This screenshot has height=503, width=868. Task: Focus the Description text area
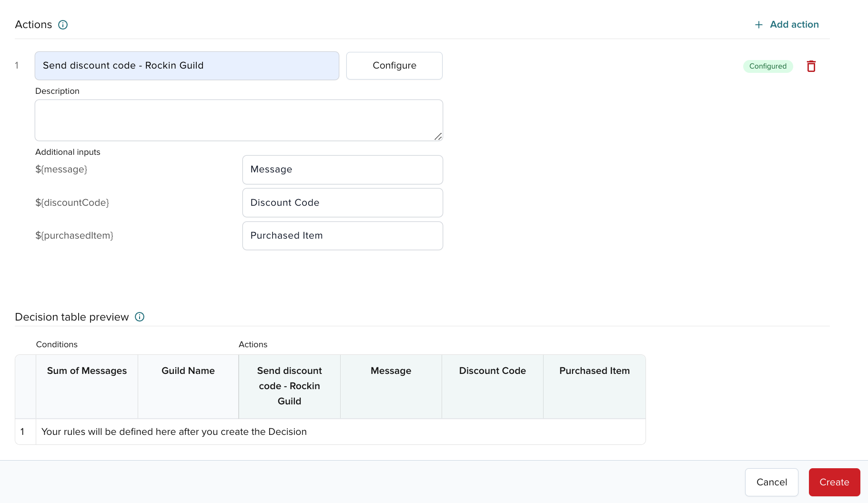pyautogui.click(x=238, y=120)
